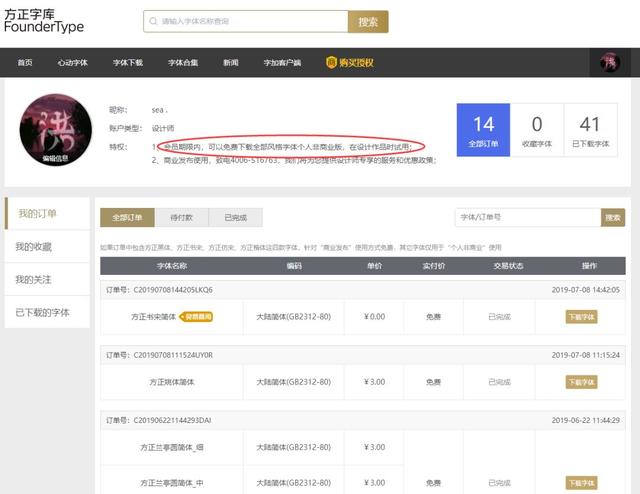Click font name 方正书宋简体

tap(153, 317)
